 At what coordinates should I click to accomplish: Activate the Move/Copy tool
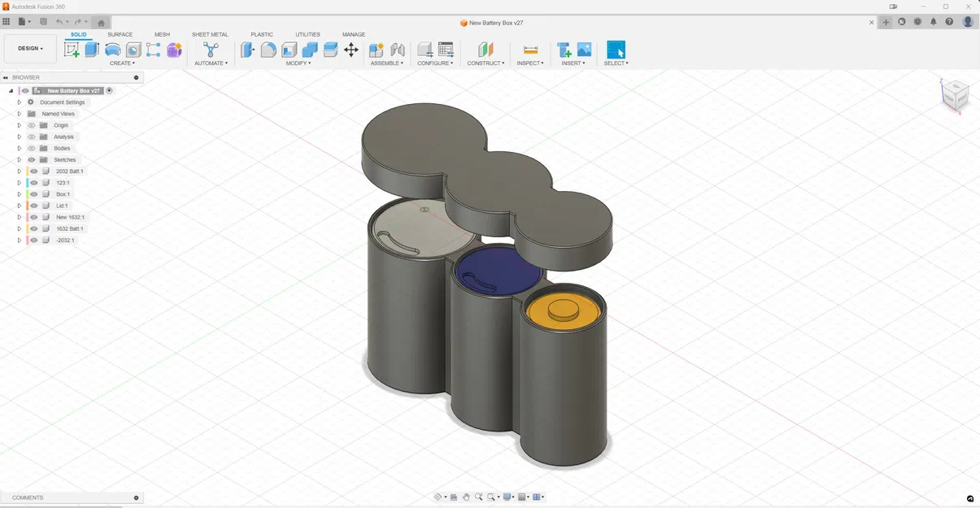point(351,50)
